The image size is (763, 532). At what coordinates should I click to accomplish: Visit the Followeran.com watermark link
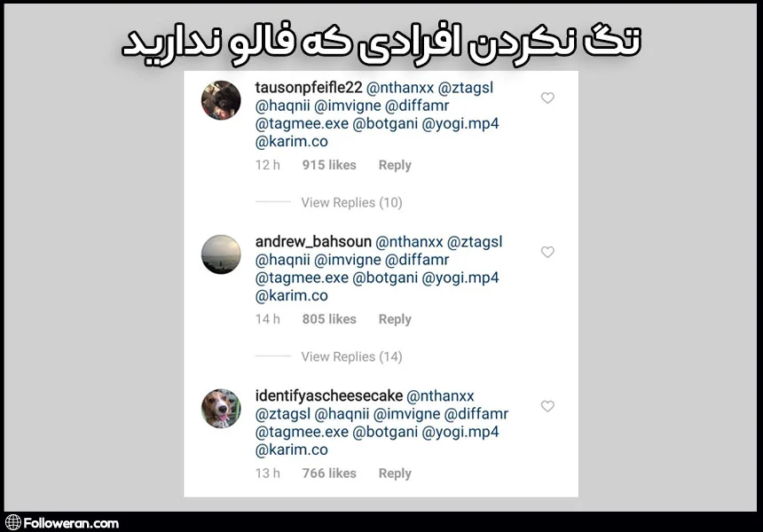(71, 523)
